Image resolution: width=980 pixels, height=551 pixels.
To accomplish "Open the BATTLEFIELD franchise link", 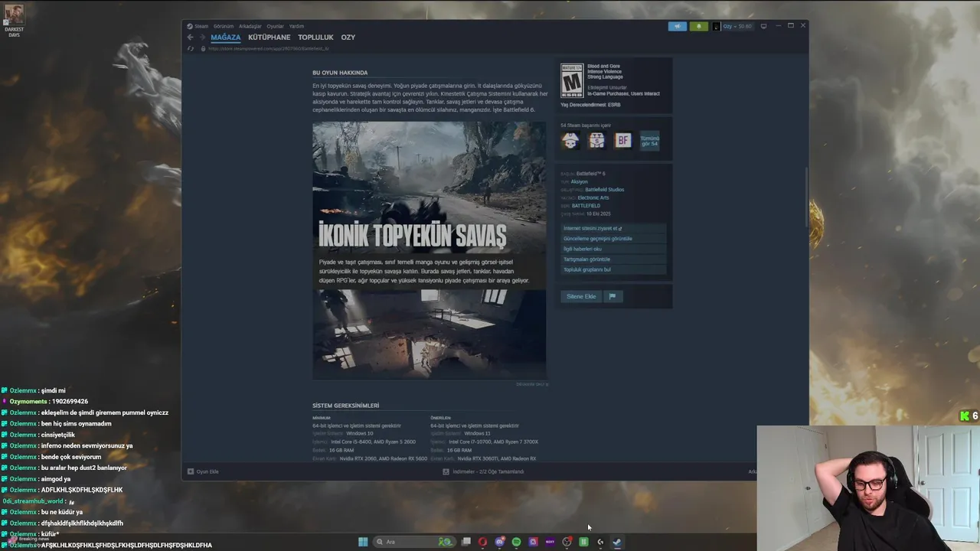I will point(586,206).
